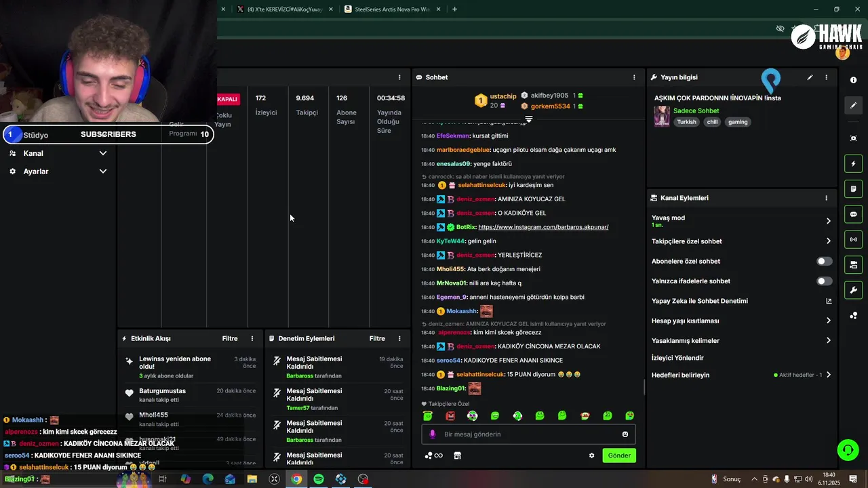Image resolution: width=868 pixels, height=488 pixels.
Task: Edit stream info with pencil icon
Action: click(810, 77)
